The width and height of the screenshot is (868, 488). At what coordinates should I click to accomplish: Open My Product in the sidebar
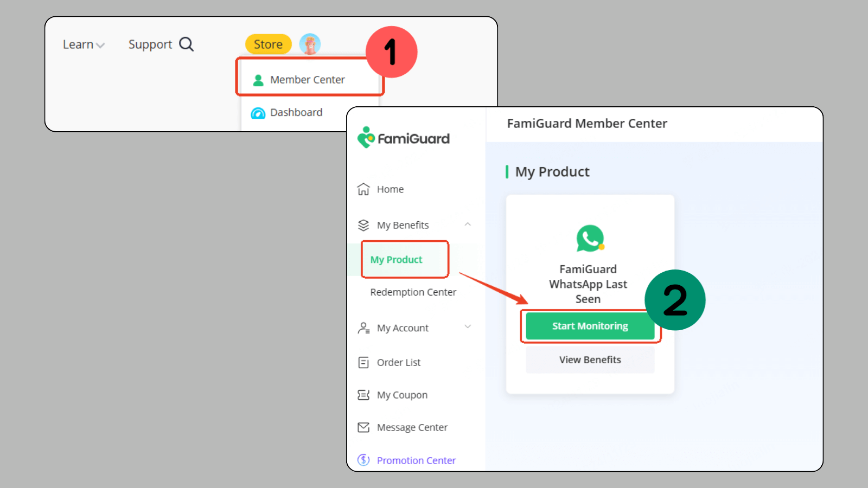coord(396,260)
